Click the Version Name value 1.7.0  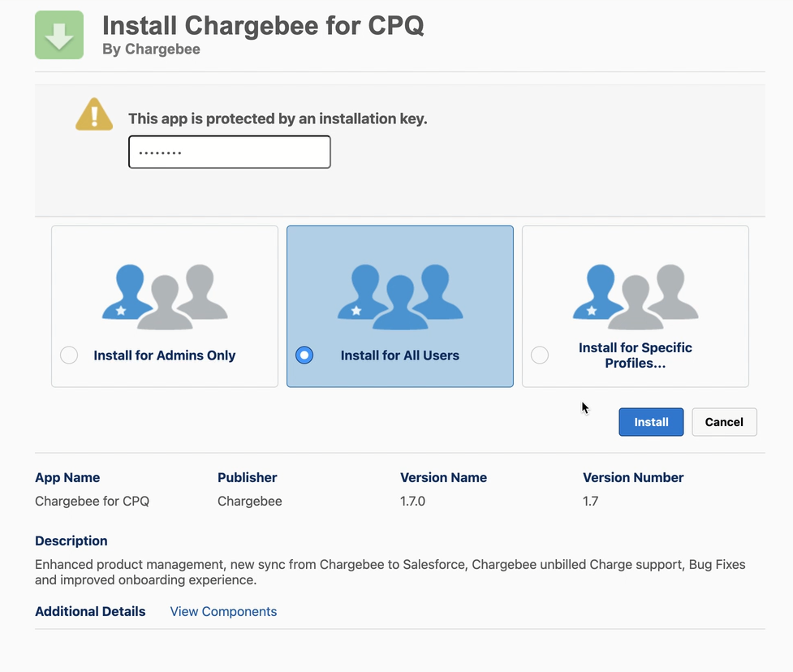click(x=412, y=502)
